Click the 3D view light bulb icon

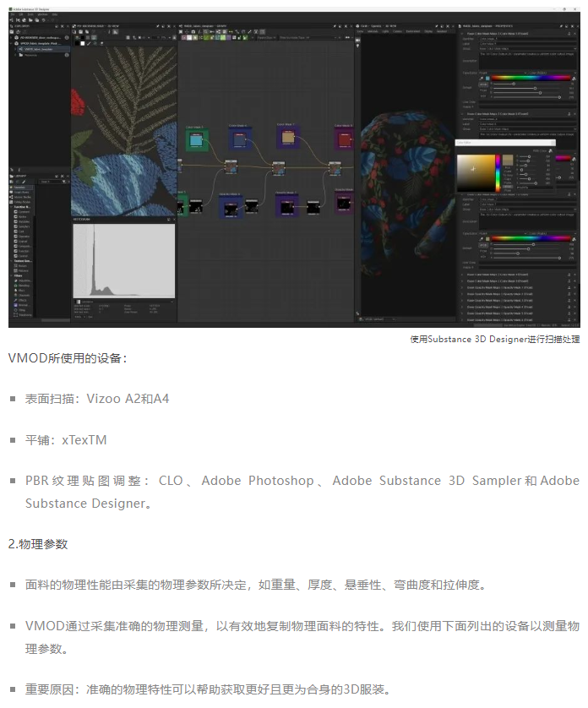click(358, 46)
